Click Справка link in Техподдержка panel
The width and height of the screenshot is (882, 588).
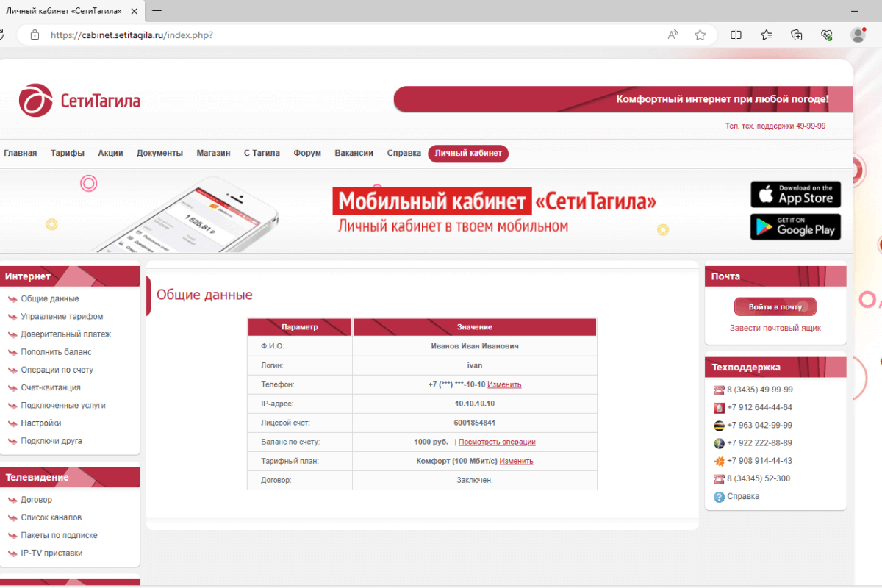pos(743,497)
